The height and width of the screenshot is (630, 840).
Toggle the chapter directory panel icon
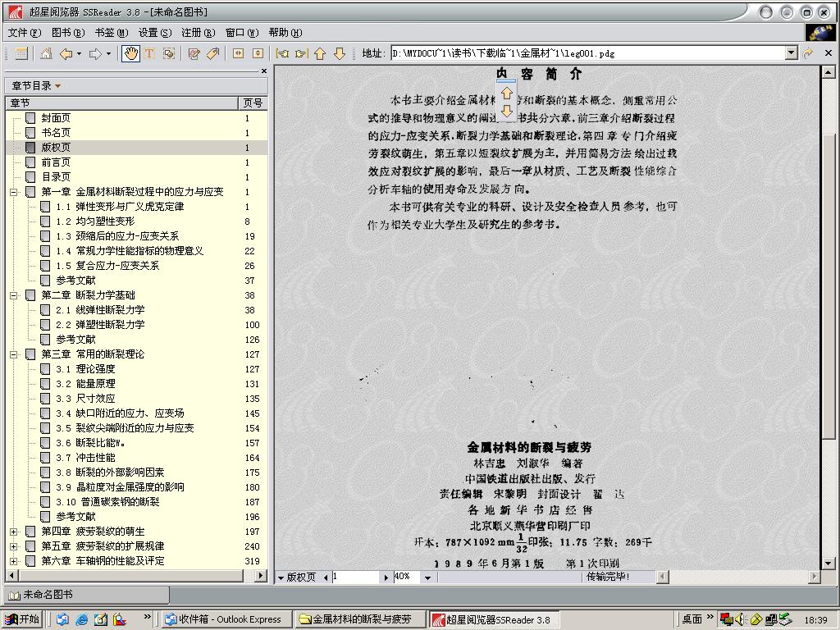pyautogui.click(x=21, y=53)
